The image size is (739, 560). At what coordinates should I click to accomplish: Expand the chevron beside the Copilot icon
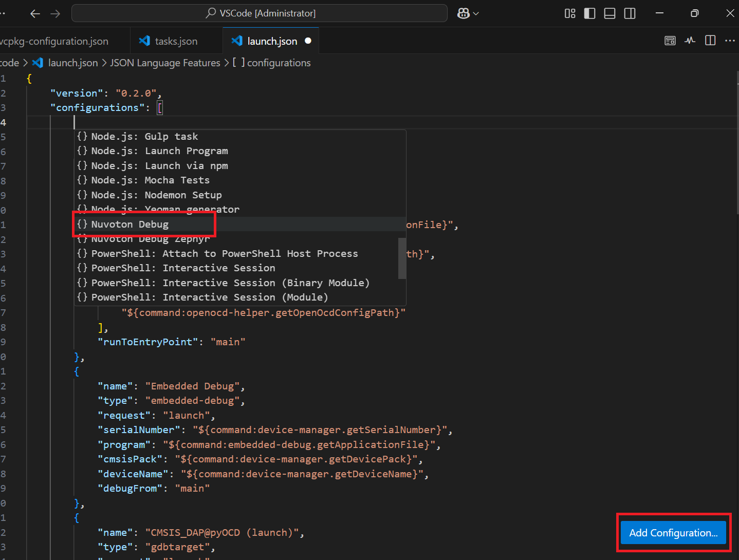[476, 14]
